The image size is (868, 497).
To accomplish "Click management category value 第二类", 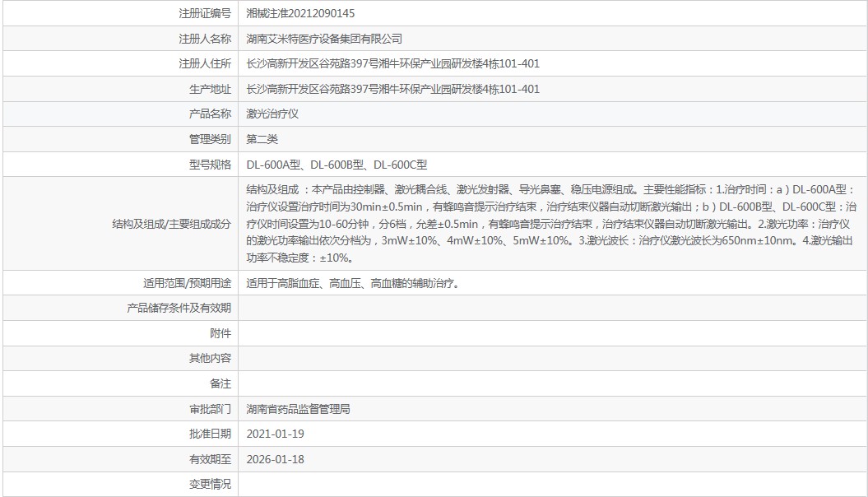I will tap(262, 139).
